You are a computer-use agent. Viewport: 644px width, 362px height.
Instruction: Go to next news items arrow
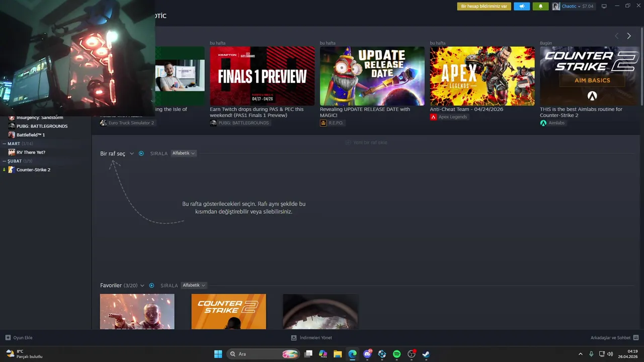629,36
